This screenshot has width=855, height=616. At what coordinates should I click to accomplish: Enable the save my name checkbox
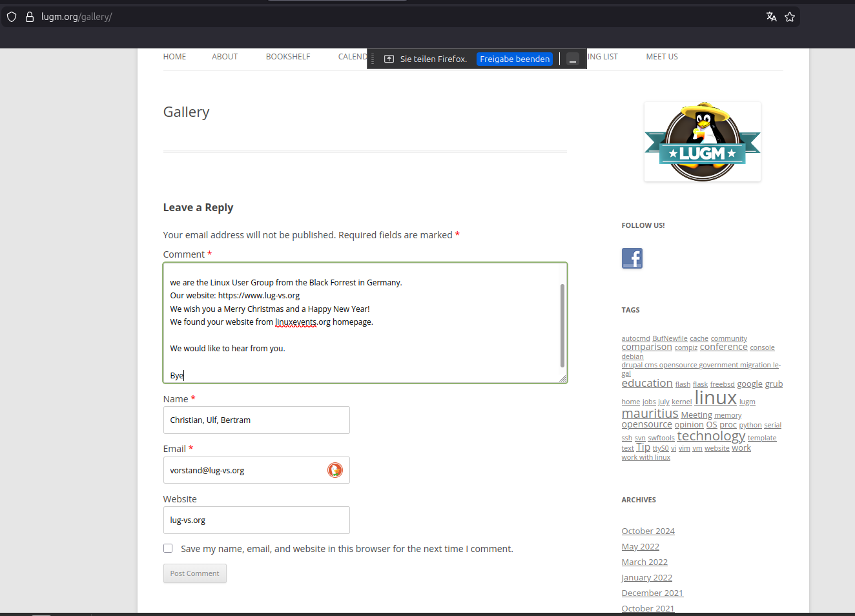point(168,548)
